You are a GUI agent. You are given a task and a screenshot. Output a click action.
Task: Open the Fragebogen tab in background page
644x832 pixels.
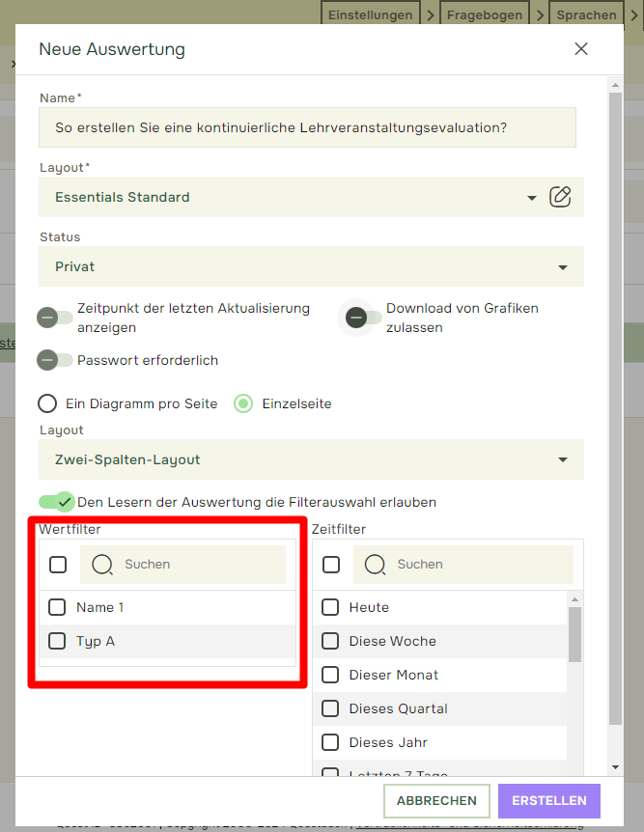click(484, 14)
